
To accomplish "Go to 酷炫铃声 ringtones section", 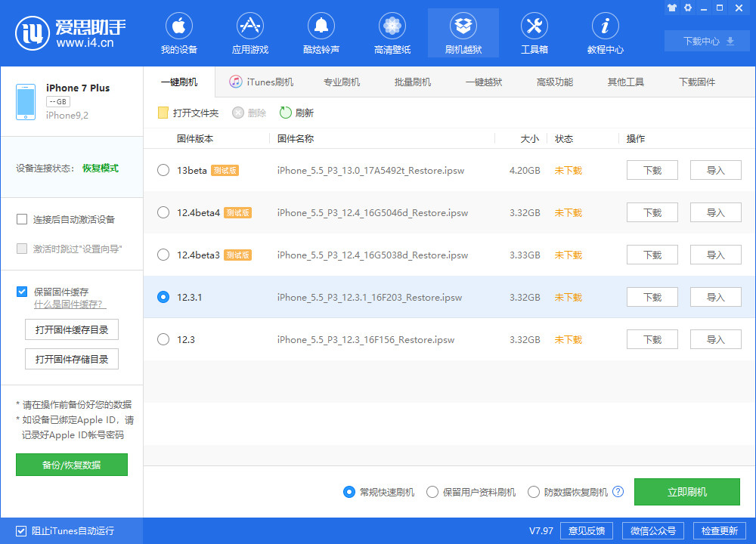I will [x=321, y=35].
